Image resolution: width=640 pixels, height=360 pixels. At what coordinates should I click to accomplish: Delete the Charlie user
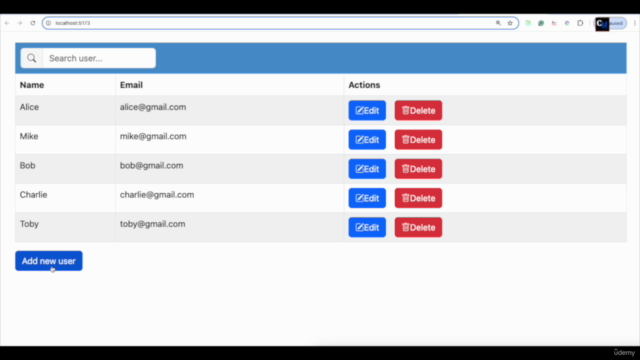(418, 198)
